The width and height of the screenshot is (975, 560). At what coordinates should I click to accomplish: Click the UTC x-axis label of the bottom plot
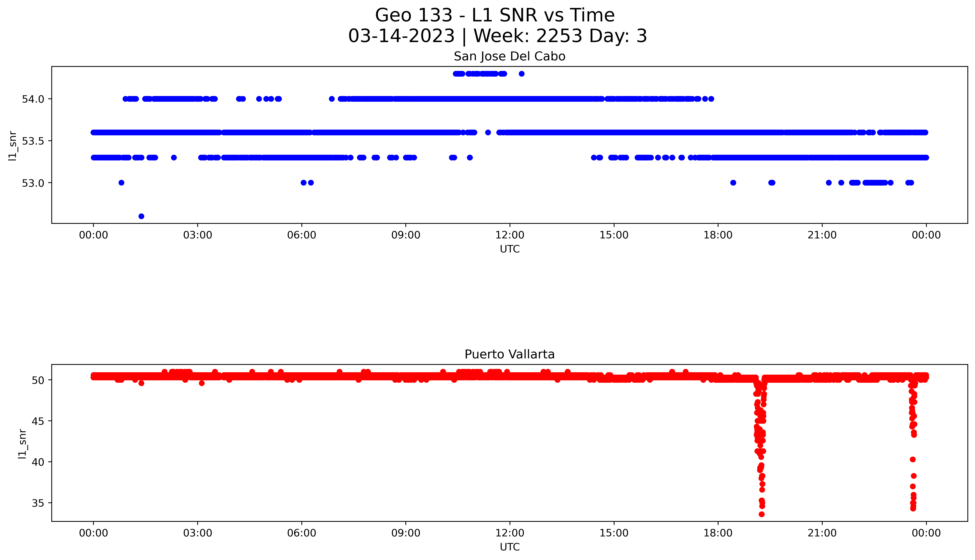tap(510, 547)
